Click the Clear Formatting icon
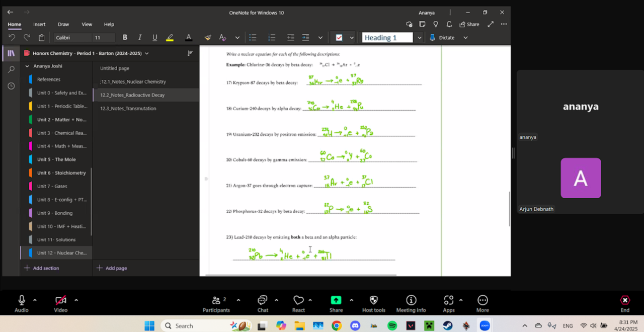Viewport: 644px width, 332px height. pos(222,38)
